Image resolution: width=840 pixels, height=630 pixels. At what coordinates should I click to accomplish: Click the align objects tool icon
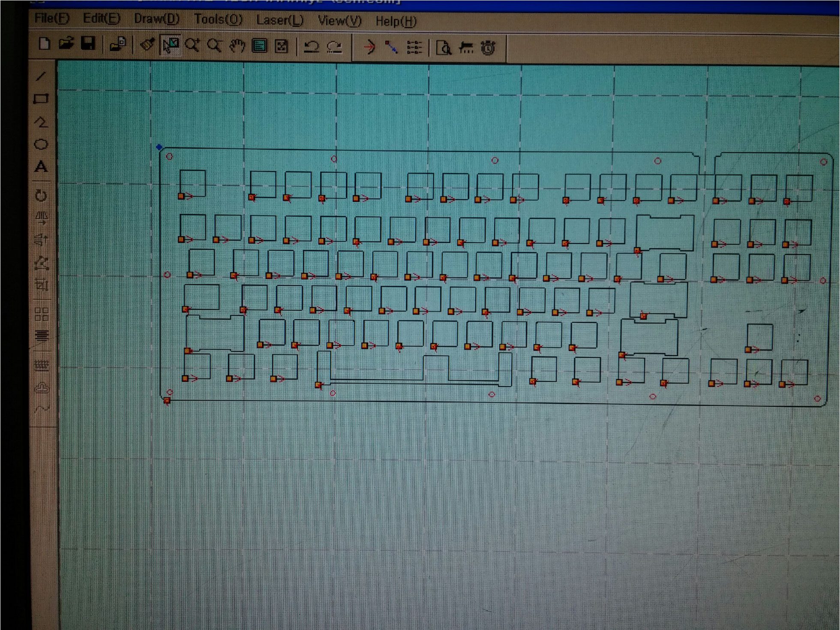[x=42, y=285]
